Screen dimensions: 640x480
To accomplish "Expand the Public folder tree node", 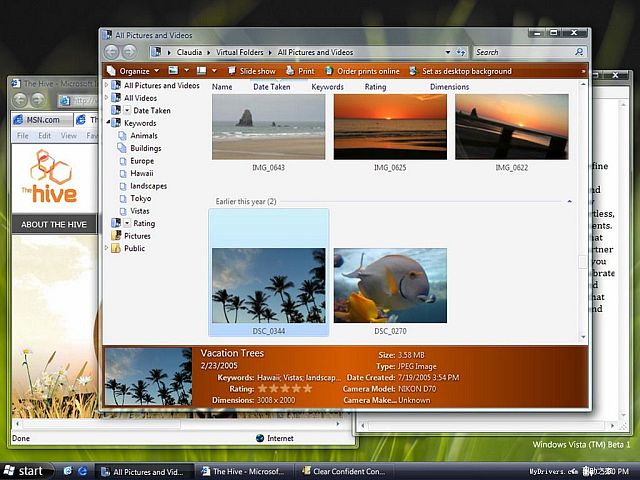I will pos(108,248).
